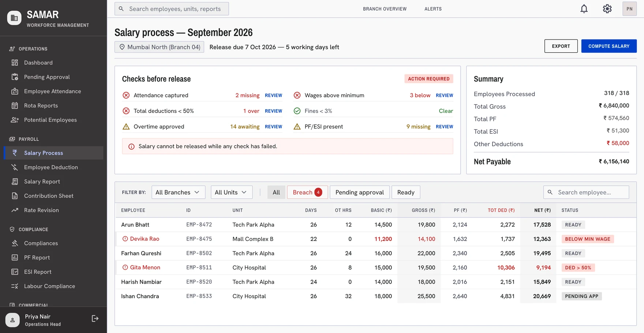This screenshot has width=644, height=333.
Task: Click the Contribution Sheet icon
Action: pos(15,196)
